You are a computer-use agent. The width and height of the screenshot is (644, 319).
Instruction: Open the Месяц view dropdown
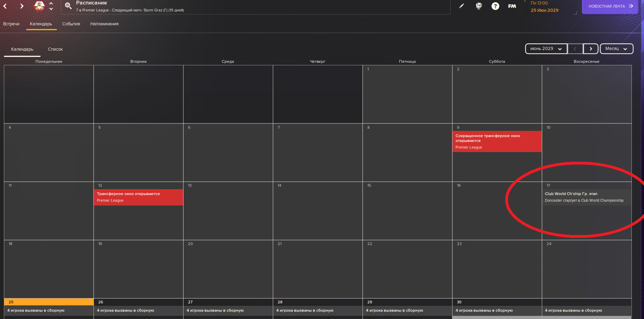tap(617, 49)
